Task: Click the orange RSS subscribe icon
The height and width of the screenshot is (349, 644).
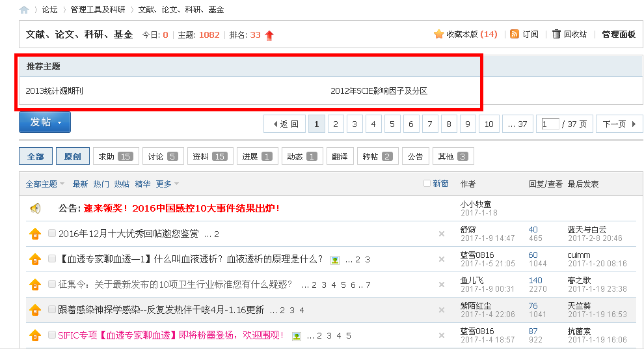Action: 515,35
